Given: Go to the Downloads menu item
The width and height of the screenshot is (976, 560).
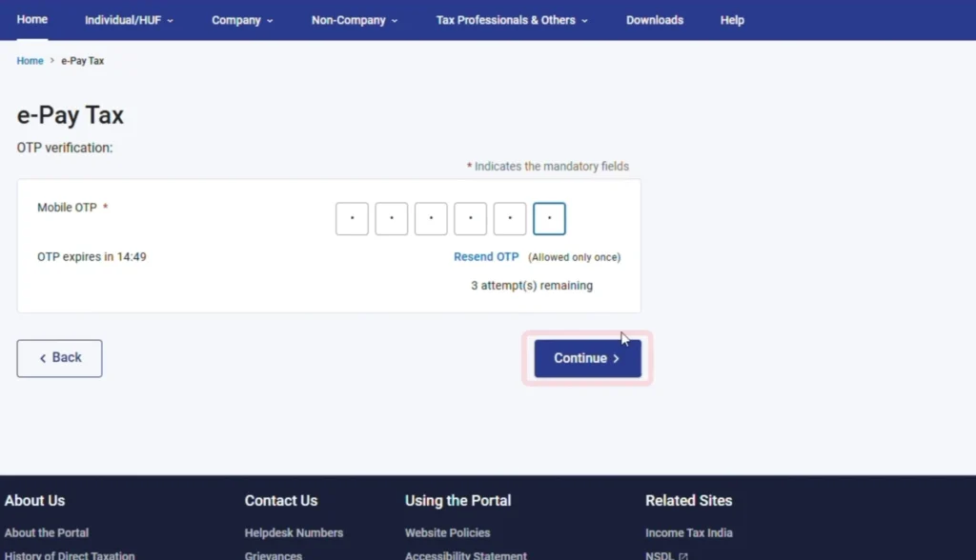Looking at the screenshot, I should (654, 20).
